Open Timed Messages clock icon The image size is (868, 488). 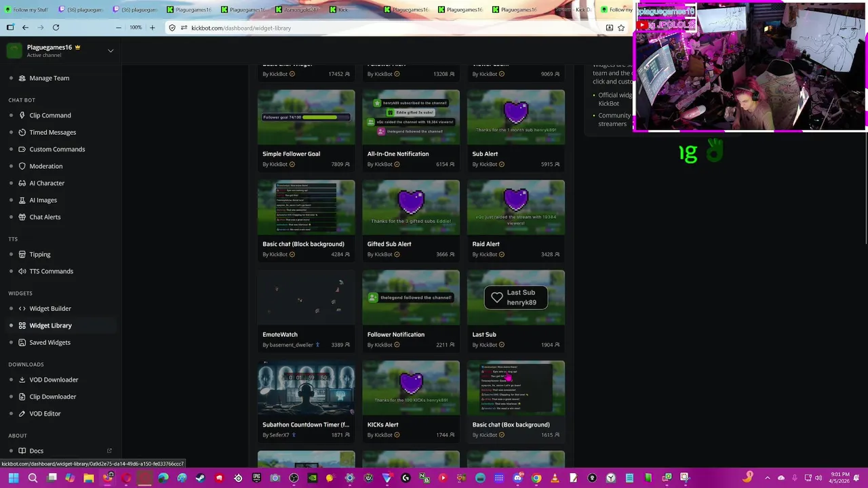coord(22,132)
